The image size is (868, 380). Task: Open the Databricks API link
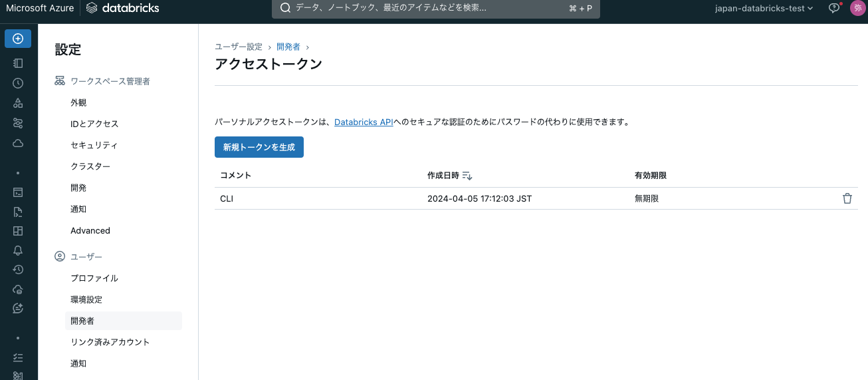[x=364, y=122]
